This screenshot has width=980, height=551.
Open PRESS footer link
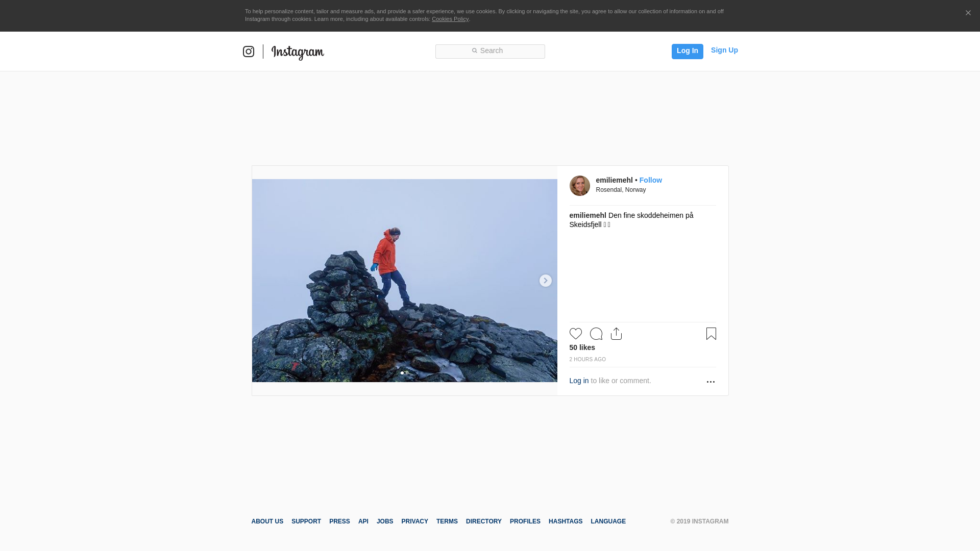point(339,521)
